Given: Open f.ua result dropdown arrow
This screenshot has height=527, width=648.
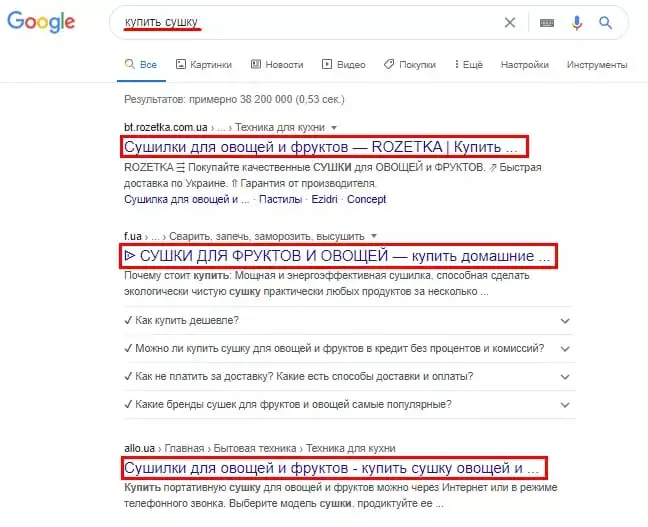Looking at the screenshot, I should 374,236.
